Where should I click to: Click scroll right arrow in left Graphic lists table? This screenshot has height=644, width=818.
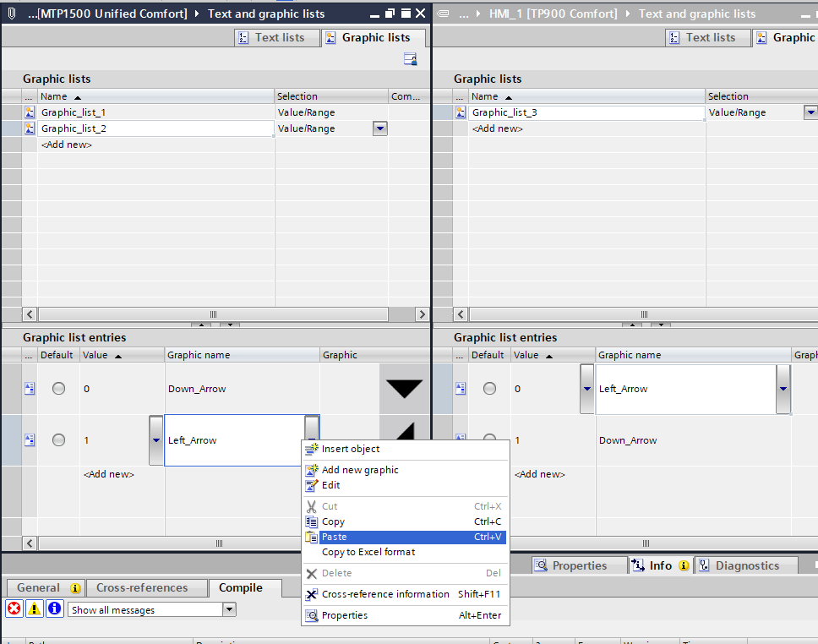[x=422, y=314]
